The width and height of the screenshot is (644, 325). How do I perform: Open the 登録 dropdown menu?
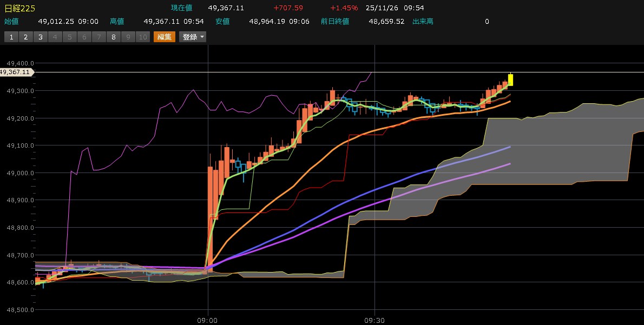click(x=193, y=37)
